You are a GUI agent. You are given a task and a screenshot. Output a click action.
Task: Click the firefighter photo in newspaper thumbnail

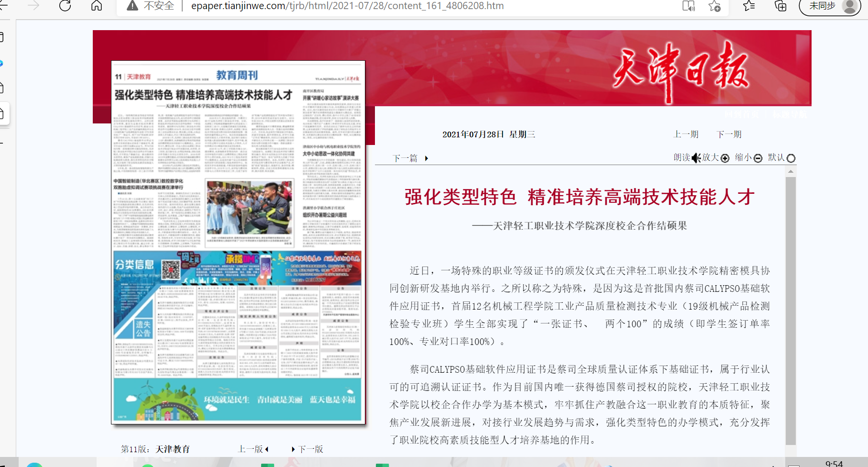(x=249, y=207)
